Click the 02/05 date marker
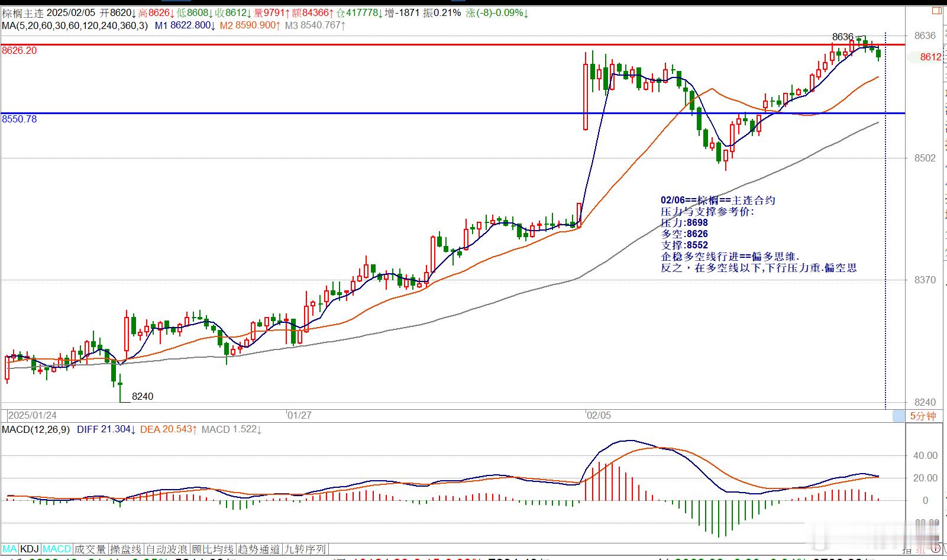 (599, 415)
